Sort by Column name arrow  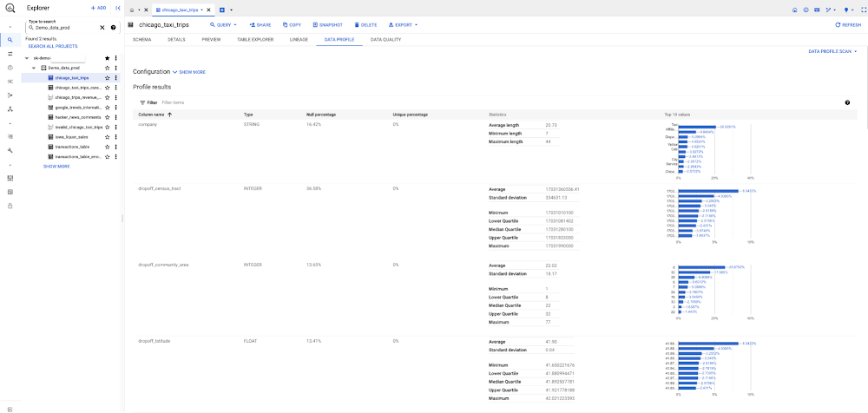coord(169,115)
